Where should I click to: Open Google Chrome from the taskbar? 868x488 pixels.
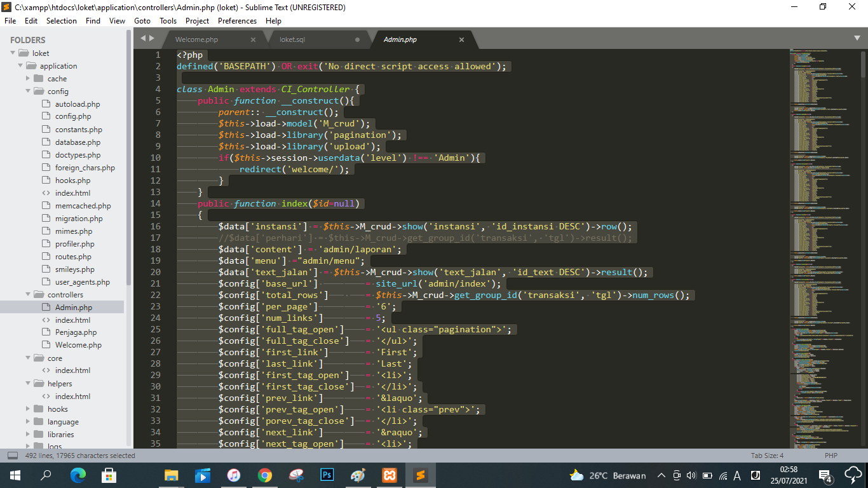[x=264, y=475]
